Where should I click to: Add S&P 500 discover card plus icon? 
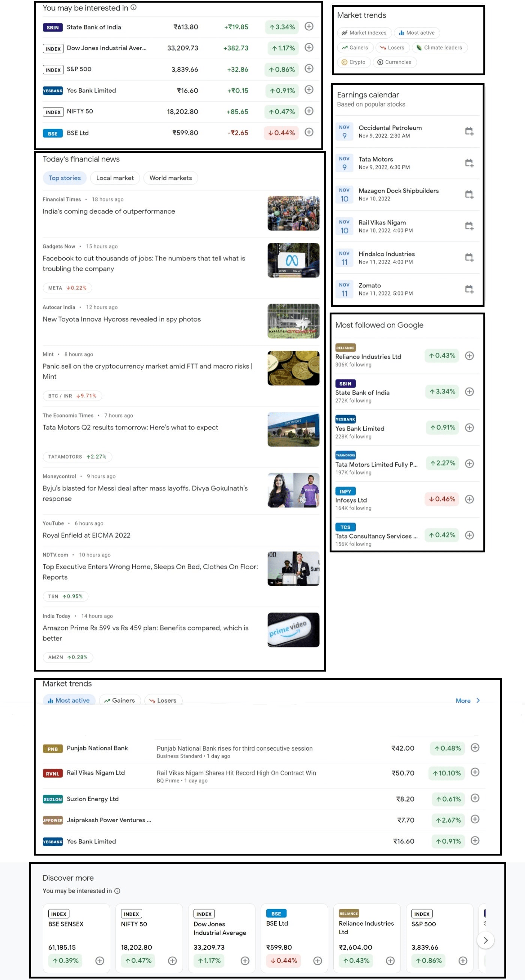463,961
